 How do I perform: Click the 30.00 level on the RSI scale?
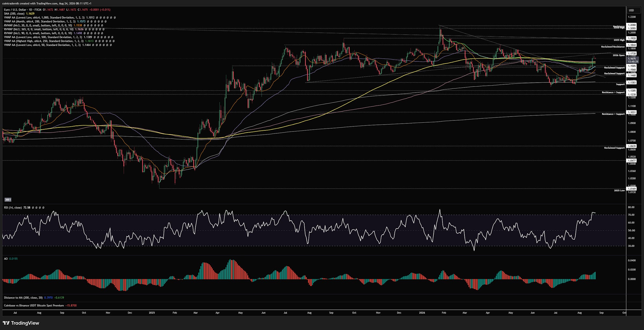coord(631,246)
